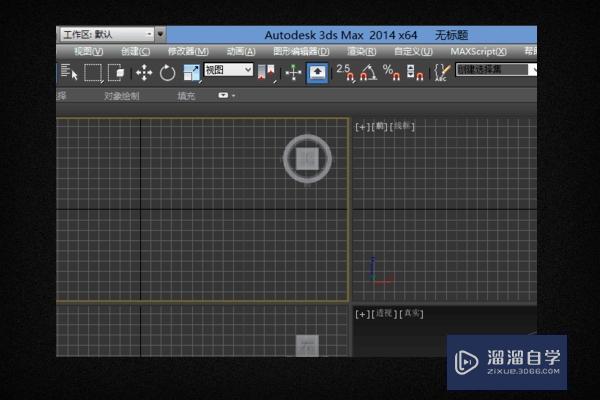Open the 动画(A) menu
600x400 pixels.
(x=241, y=51)
